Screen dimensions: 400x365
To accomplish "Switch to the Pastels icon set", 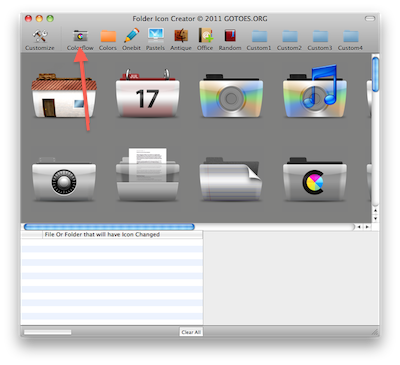I will pos(156,39).
